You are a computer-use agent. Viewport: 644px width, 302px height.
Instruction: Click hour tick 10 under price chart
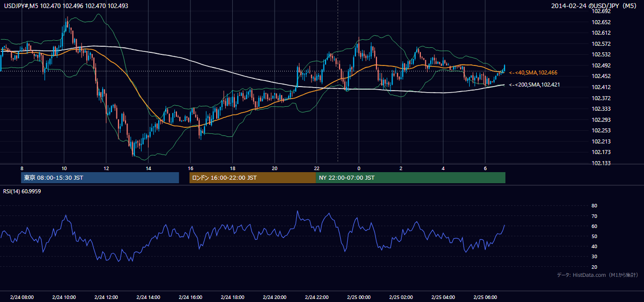click(64, 168)
